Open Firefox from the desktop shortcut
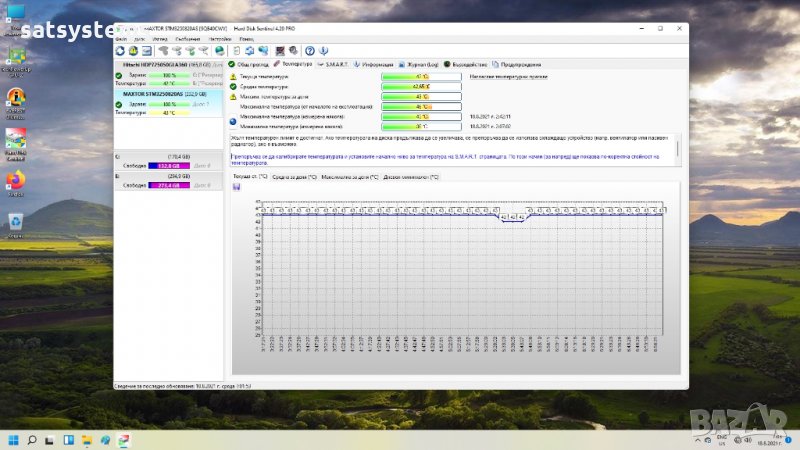Screen dimensions: 800x450 (x=15, y=180)
